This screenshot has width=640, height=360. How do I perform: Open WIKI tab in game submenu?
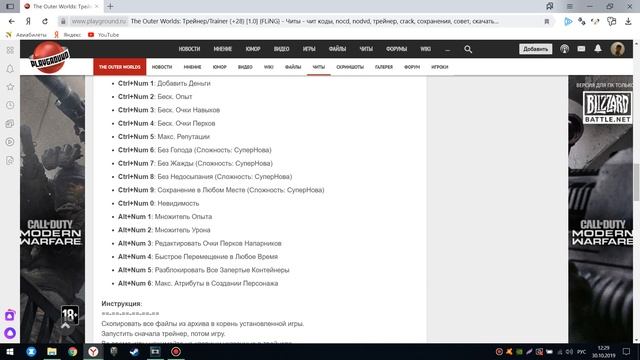click(x=269, y=67)
